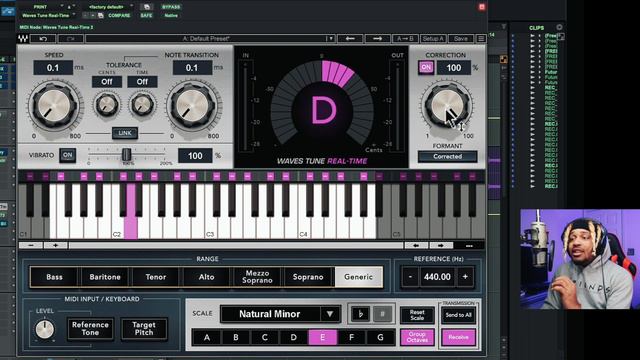
Task: Toggle the Receive transmission button
Action: pyautogui.click(x=458, y=337)
